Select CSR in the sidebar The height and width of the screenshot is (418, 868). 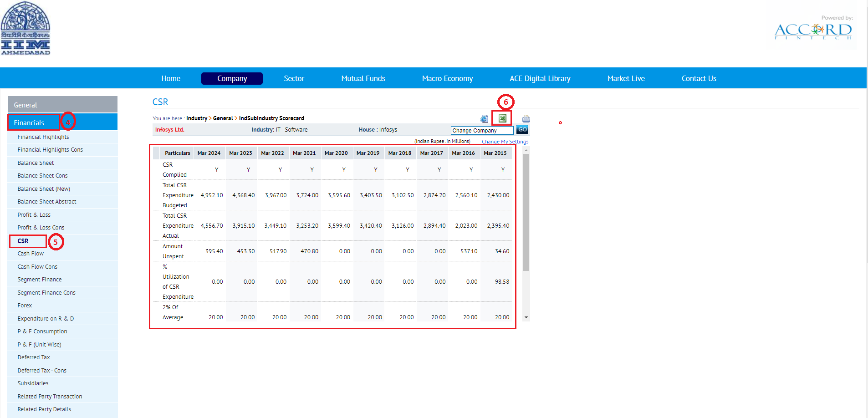23,241
